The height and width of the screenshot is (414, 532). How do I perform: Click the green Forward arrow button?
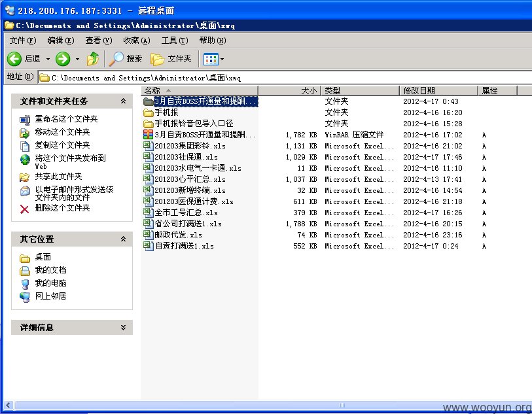pos(63,59)
